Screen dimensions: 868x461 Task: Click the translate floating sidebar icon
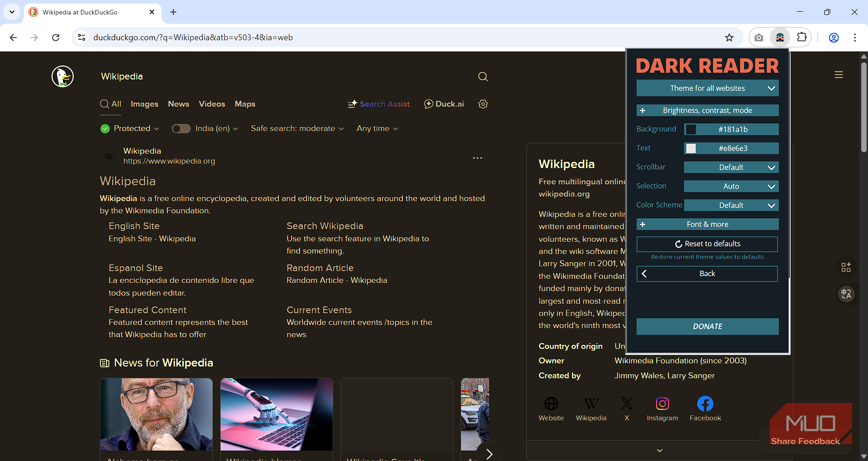(x=846, y=294)
